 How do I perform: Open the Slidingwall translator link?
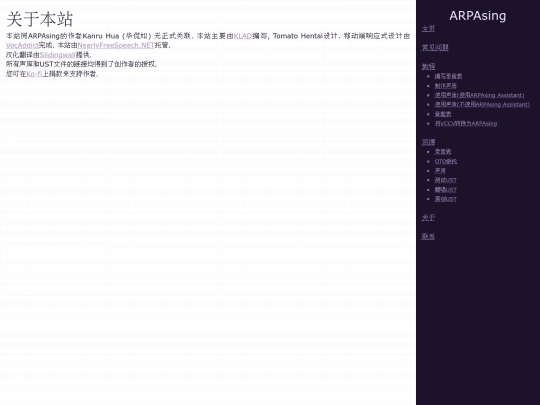[58, 55]
